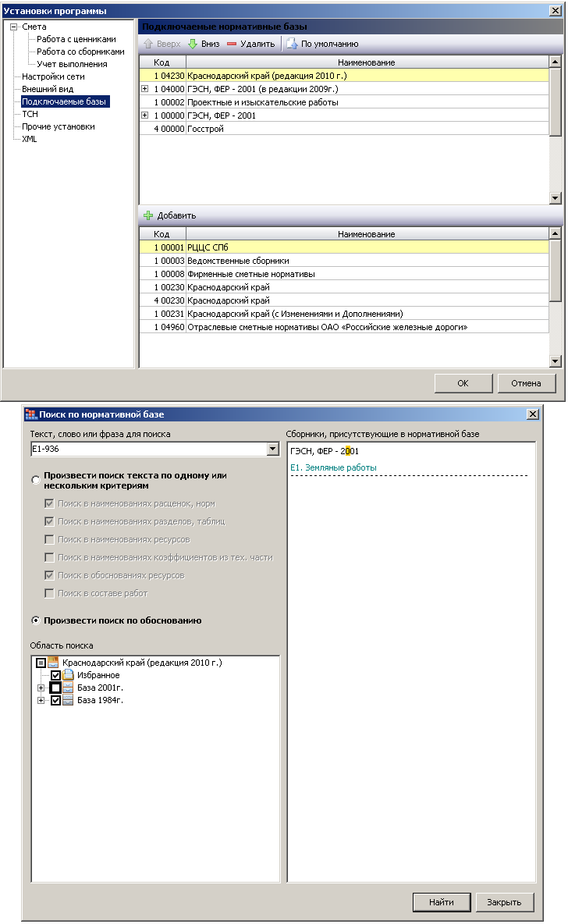Select Настройки сети tree item
Screen dimensions: 568x924
tap(53, 76)
